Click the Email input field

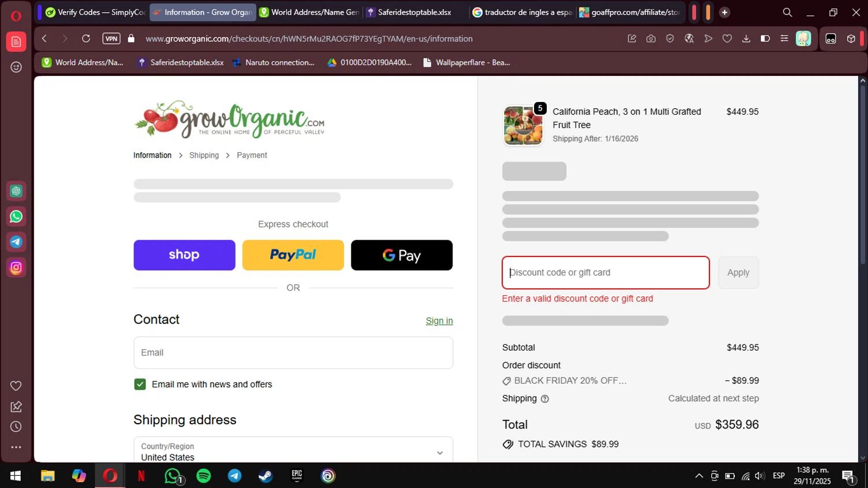click(x=293, y=353)
